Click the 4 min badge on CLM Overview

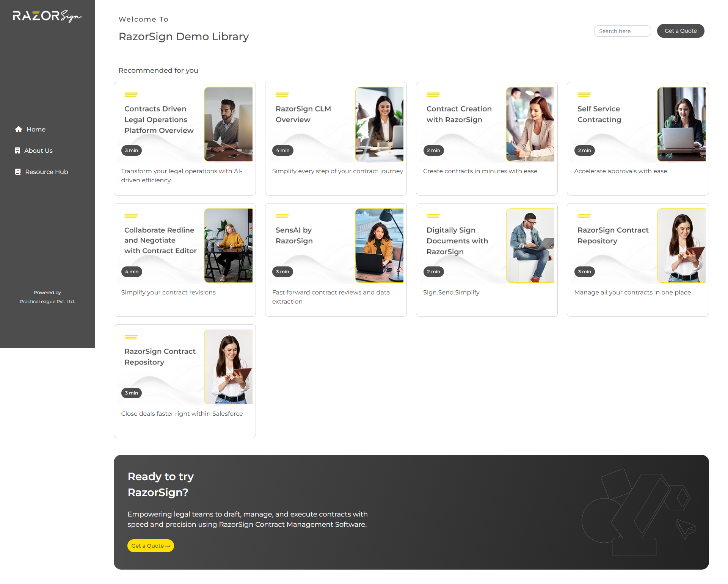tap(282, 150)
